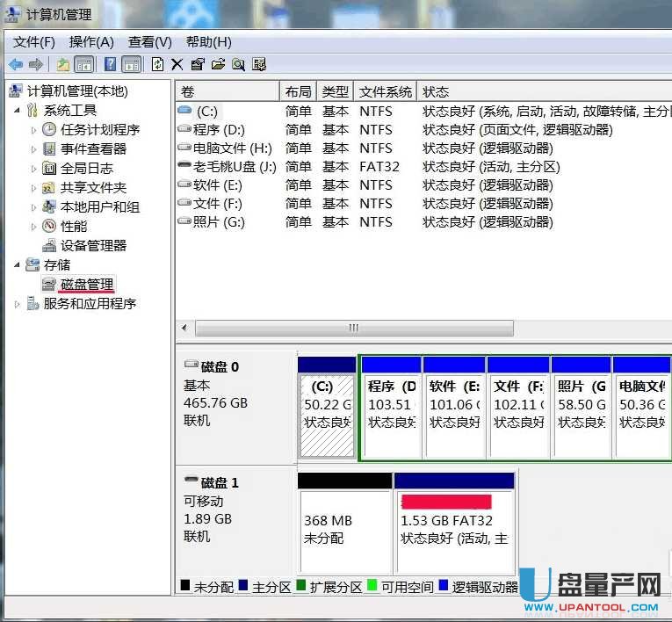Click the 文件系统 column header
Screen dimensions: 672x622
tap(385, 91)
